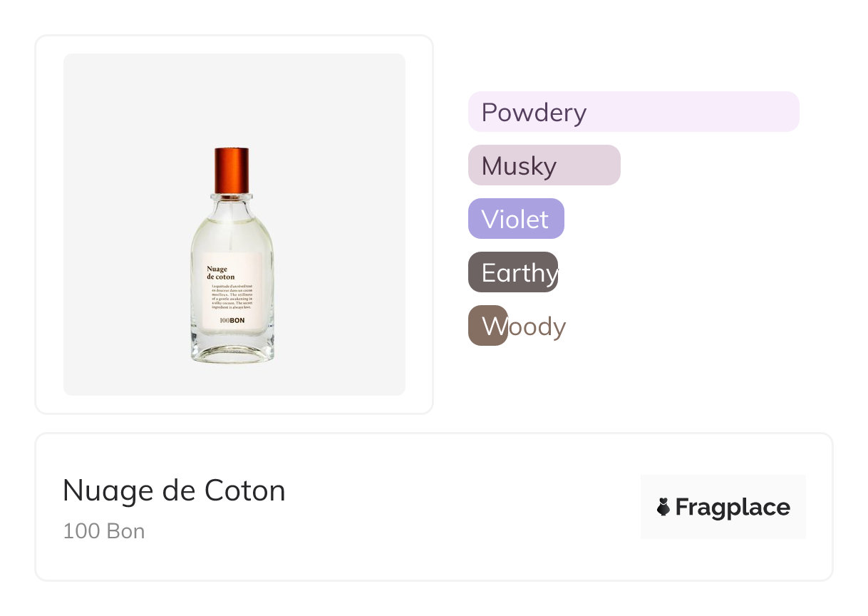
Task: Click the Musky label text
Action: (x=519, y=166)
